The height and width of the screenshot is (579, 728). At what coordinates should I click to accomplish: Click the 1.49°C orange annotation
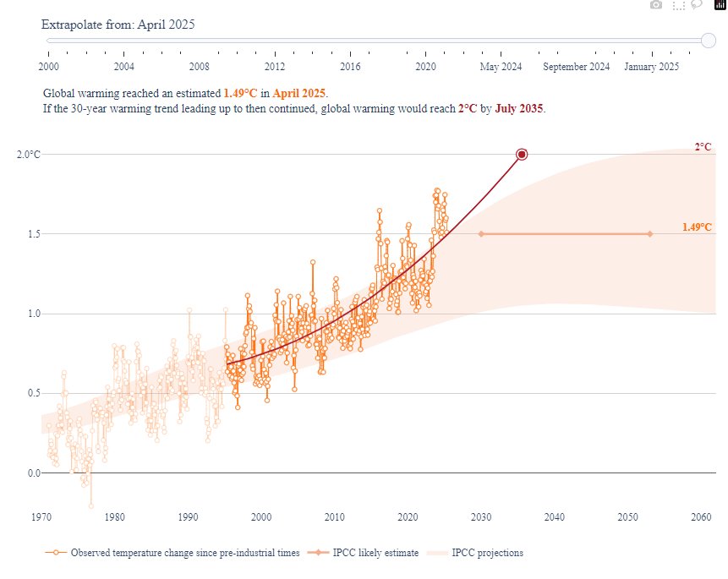click(697, 227)
